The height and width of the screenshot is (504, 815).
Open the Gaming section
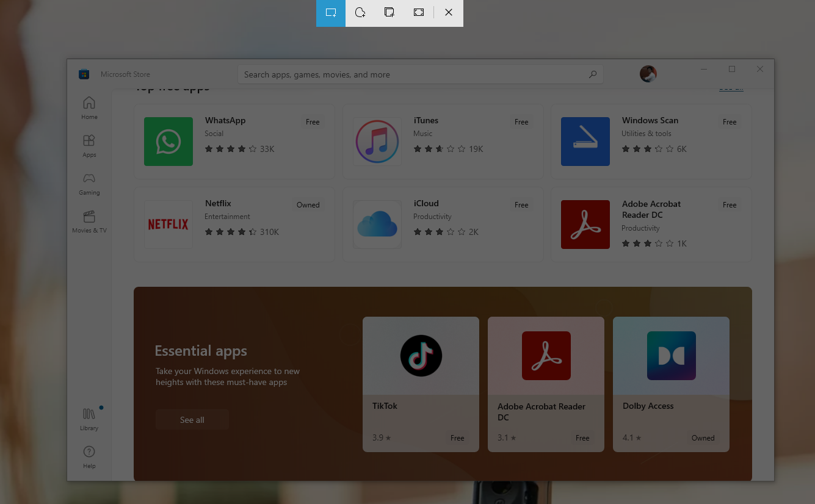click(x=89, y=184)
